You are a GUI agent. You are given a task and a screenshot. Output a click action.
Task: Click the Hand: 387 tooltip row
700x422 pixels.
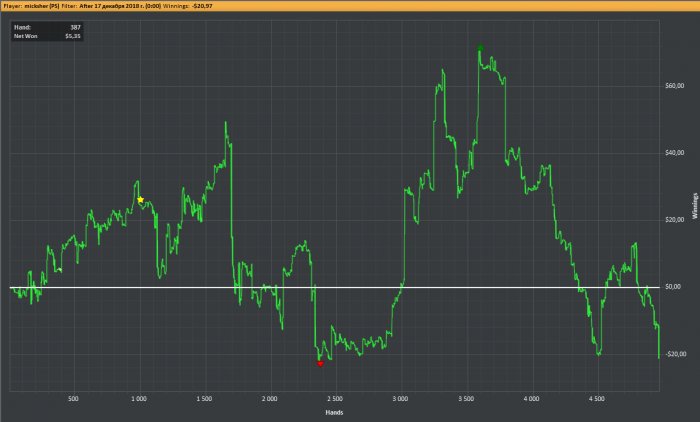(x=47, y=27)
